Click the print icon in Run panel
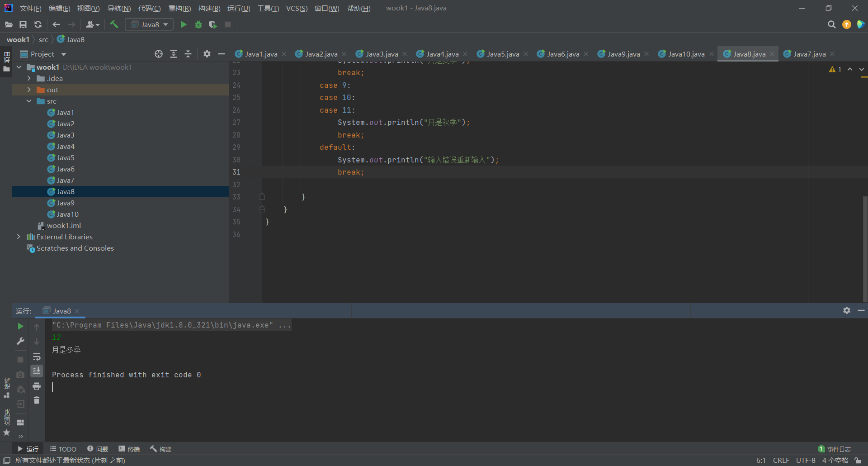The image size is (868, 466). (37, 386)
